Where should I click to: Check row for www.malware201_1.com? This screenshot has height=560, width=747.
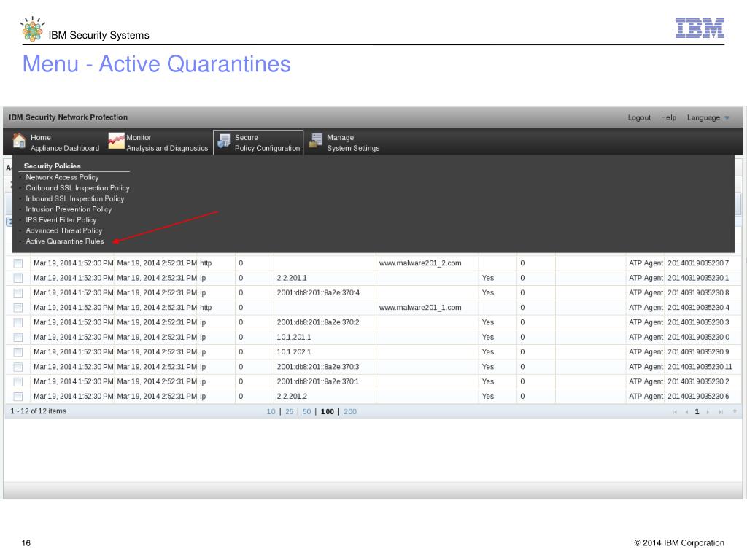coord(18,308)
